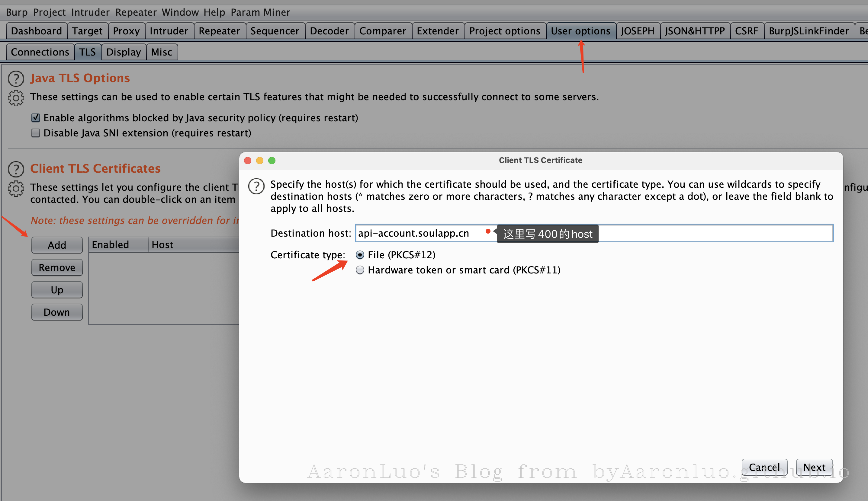Image resolution: width=868 pixels, height=501 pixels.
Task: Click the Add certificate button
Action: (x=57, y=245)
